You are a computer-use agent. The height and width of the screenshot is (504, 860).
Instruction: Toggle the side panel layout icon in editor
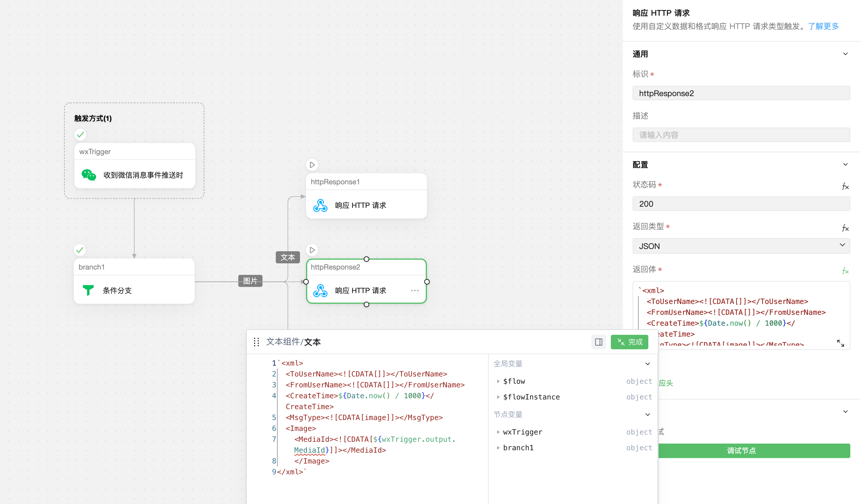click(599, 342)
